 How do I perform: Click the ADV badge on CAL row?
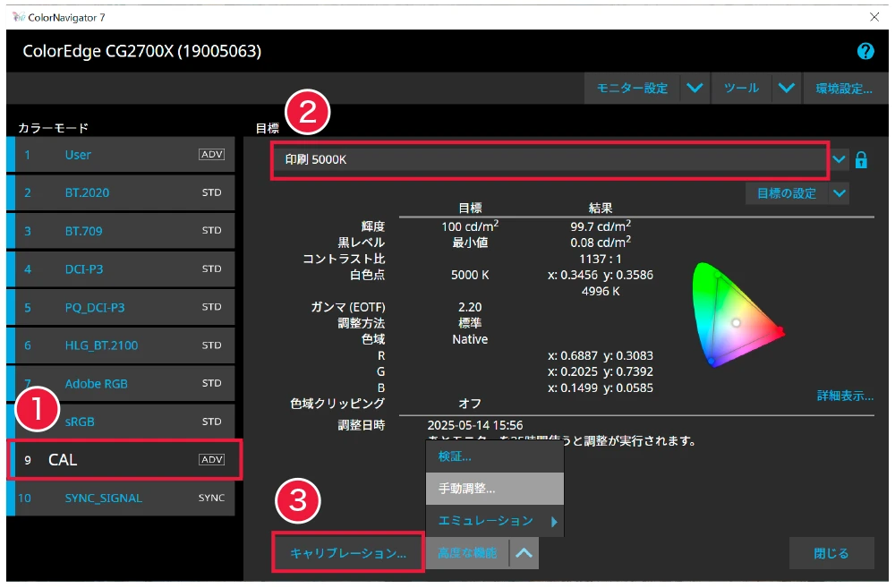click(211, 459)
